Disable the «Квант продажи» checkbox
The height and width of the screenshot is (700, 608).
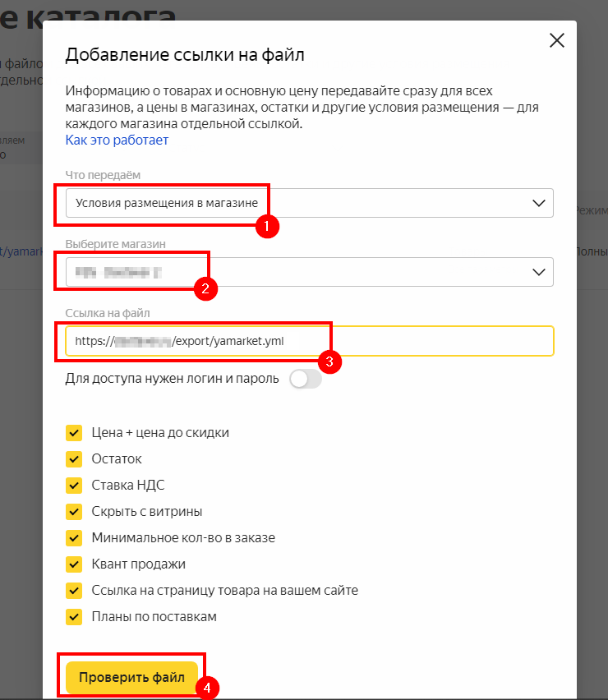(x=75, y=564)
